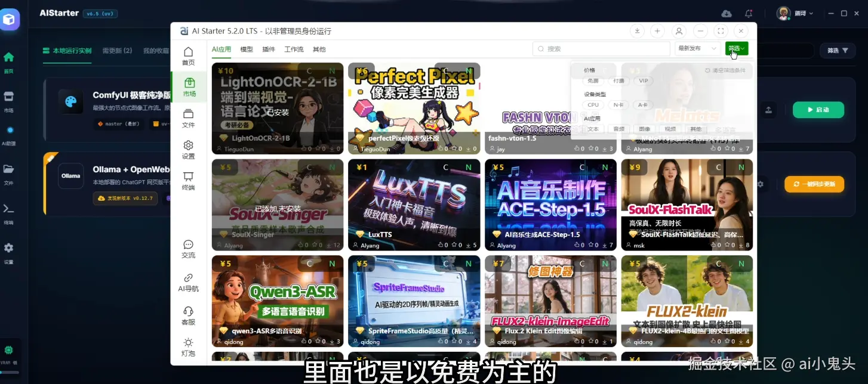The image size is (868, 384).
Task: Switch to the 其他 tab
Action: click(x=319, y=49)
